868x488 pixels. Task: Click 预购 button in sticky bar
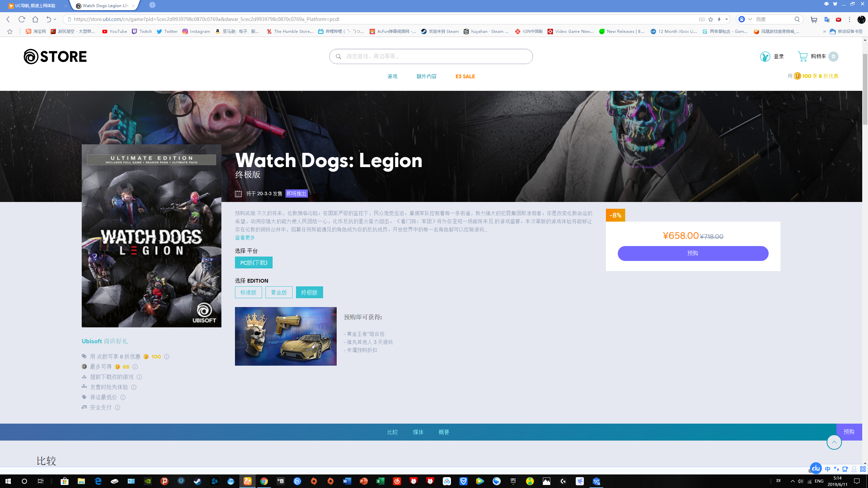click(849, 432)
